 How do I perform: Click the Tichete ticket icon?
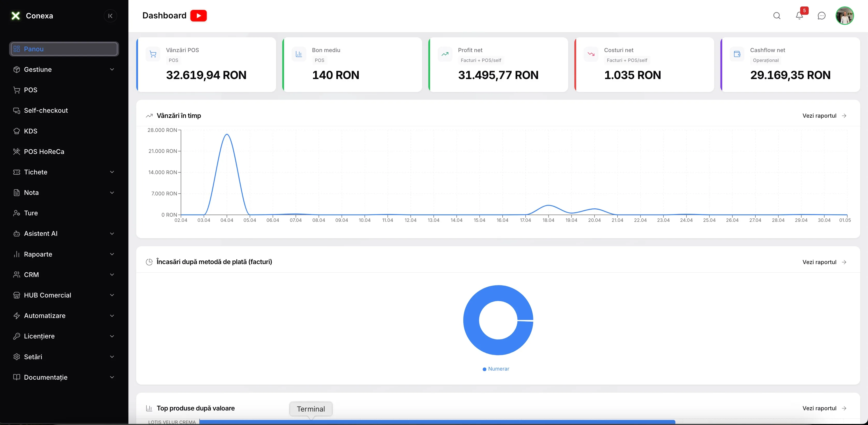click(17, 172)
